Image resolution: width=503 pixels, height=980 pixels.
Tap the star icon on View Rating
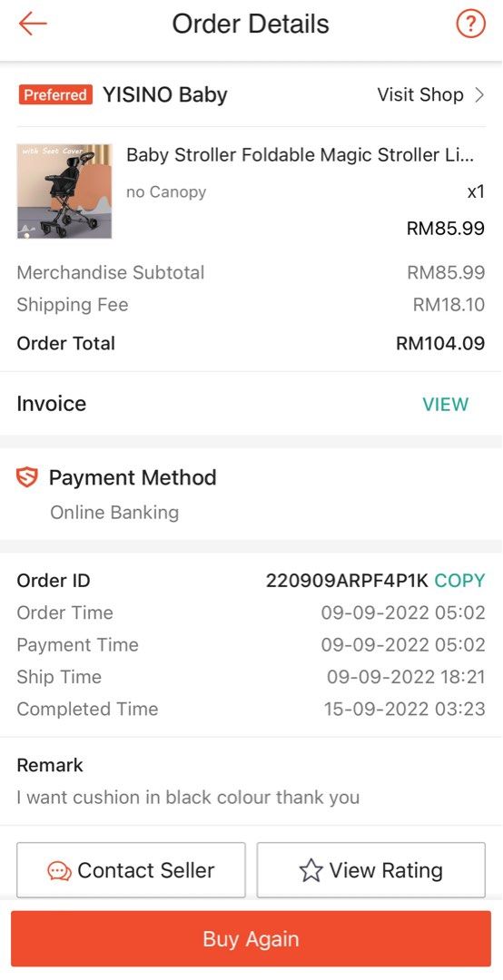[x=311, y=870]
